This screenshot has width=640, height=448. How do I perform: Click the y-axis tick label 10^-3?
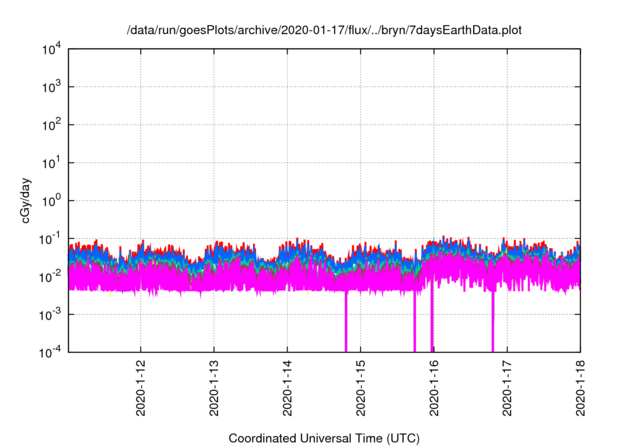pyautogui.click(x=50, y=315)
